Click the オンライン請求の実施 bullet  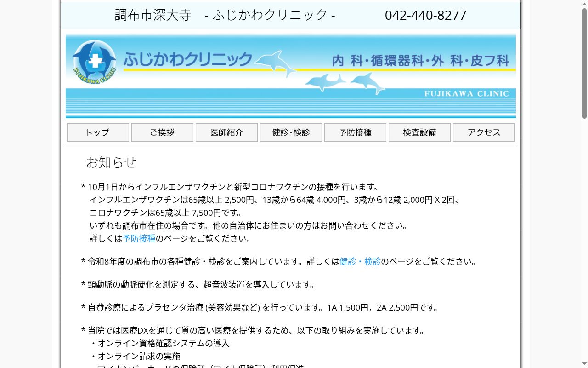[135, 356]
